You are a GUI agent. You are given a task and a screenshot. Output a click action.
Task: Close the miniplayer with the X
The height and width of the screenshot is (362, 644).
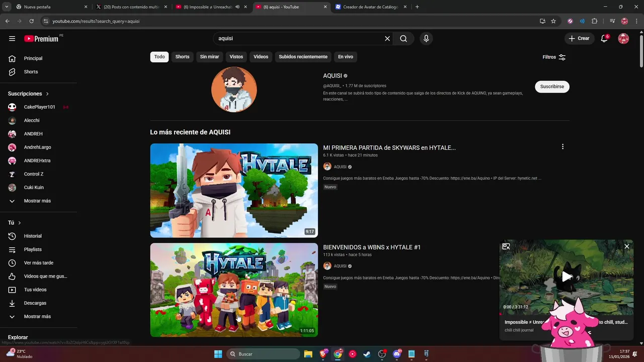tap(626, 246)
